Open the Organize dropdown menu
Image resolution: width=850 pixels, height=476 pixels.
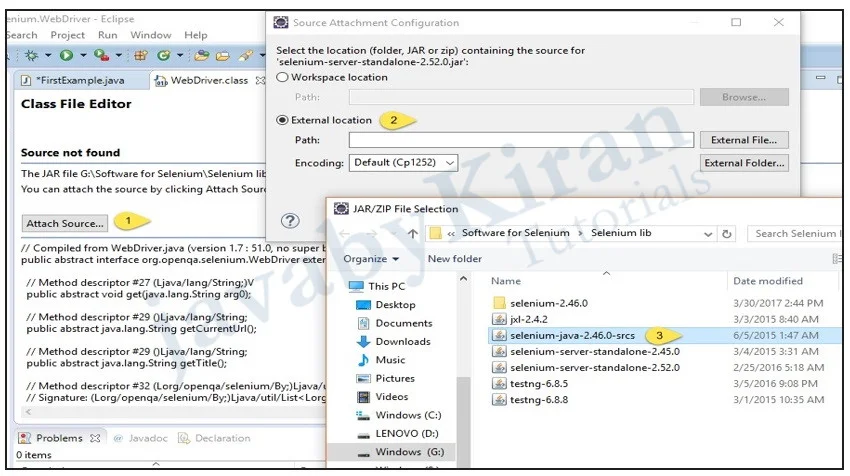pos(371,259)
